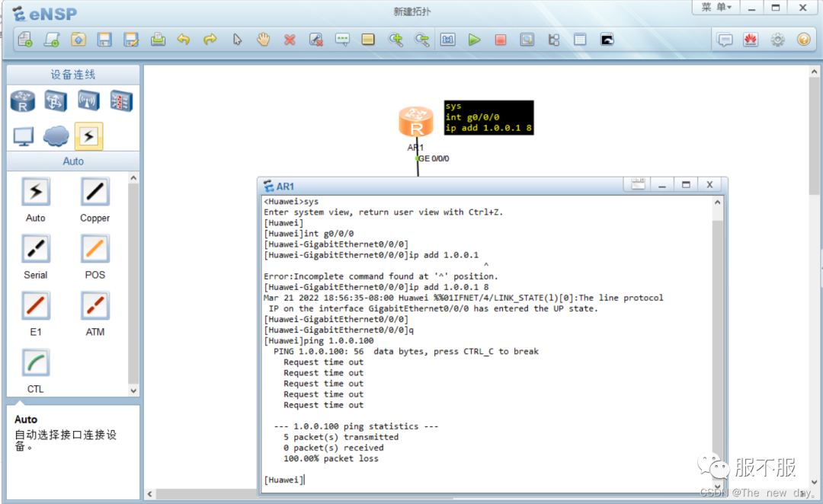Click the canvas vertical scrollbar down arrow
Screen dimensions: 823x504
[x=814, y=483]
